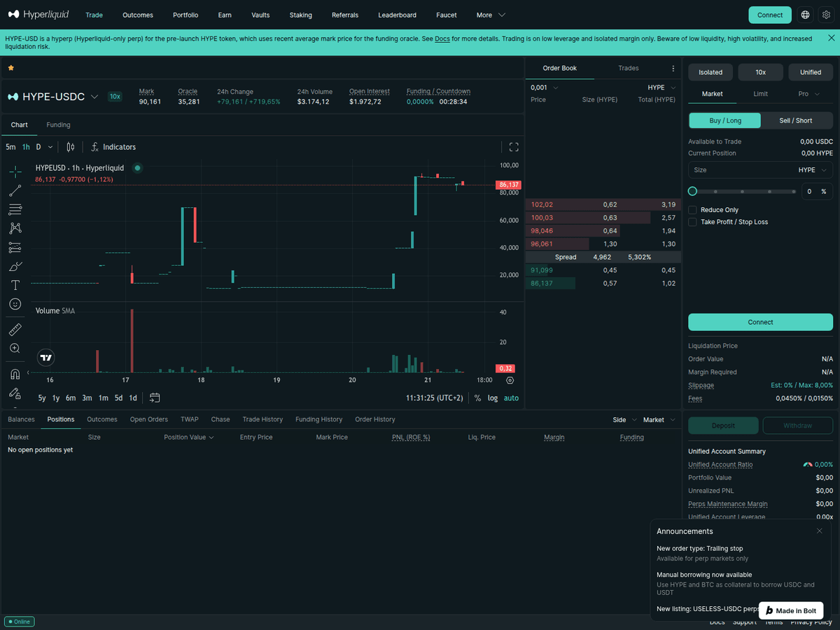Click the market status indicator dot
Viewport: 840px width, 630px height.
point(137,168)
